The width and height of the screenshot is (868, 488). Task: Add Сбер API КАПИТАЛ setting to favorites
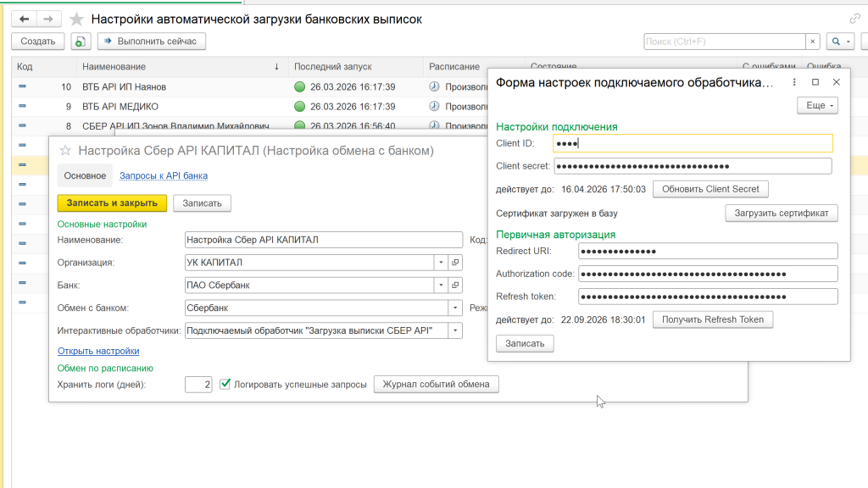pyautogui.click(x=65, y=151)
